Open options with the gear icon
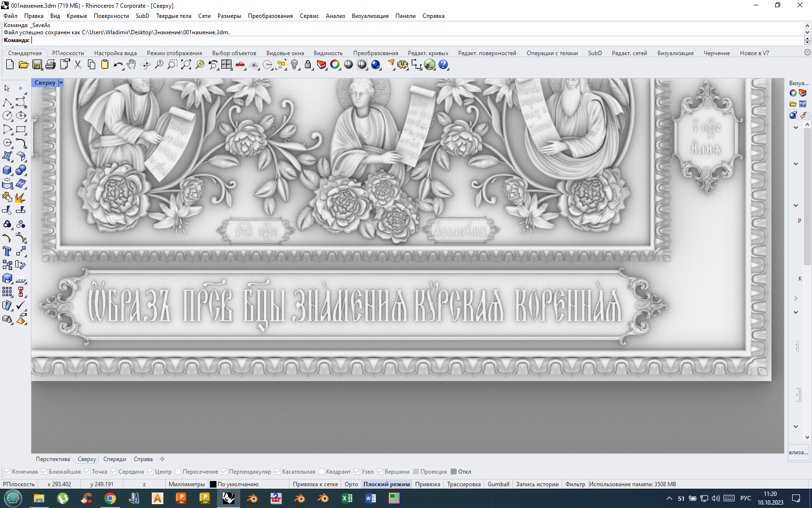This screenshot has width=812, height=508. click(x=403, y=64)
